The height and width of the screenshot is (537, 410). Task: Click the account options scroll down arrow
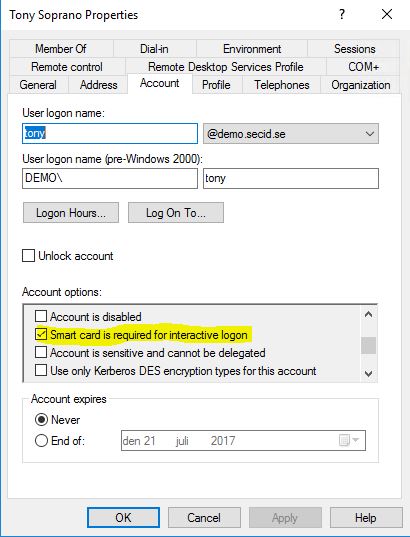point(369,373)
